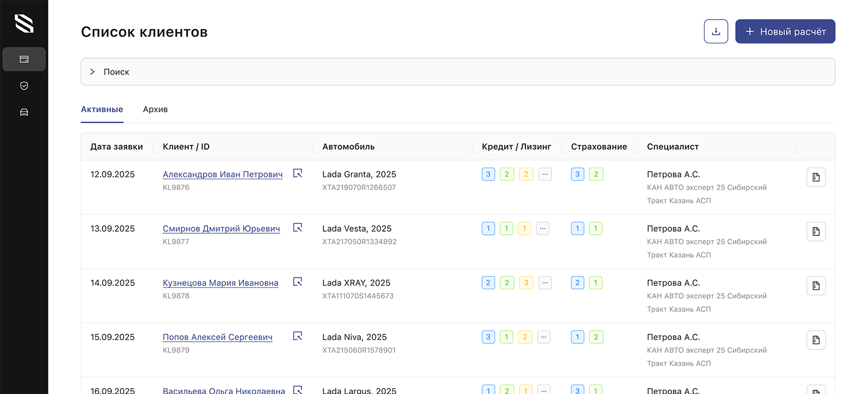Click the app logo in sidebar
Viewport: 868px width, 394px height.
click(24, 23)
